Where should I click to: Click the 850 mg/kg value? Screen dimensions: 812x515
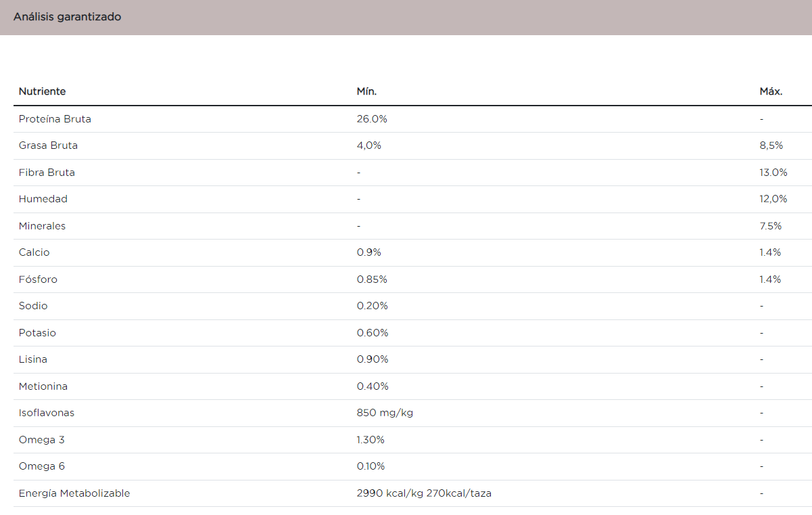385,413
